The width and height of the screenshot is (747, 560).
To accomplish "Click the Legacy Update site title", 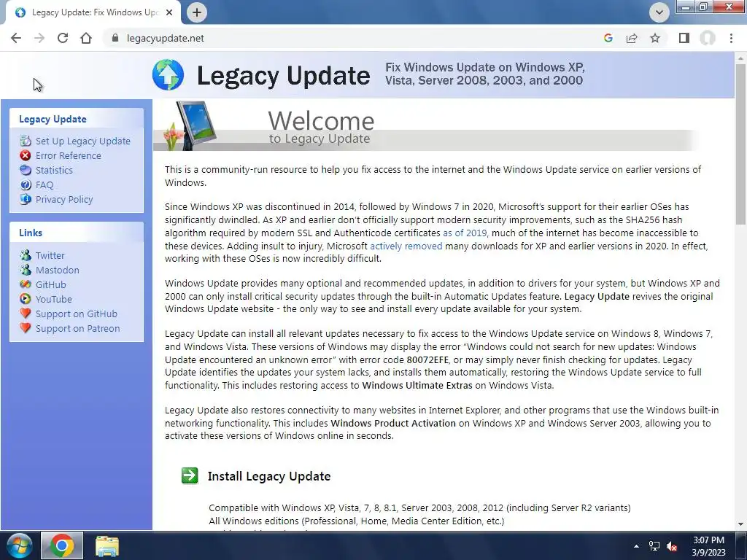I will (283, 76).
